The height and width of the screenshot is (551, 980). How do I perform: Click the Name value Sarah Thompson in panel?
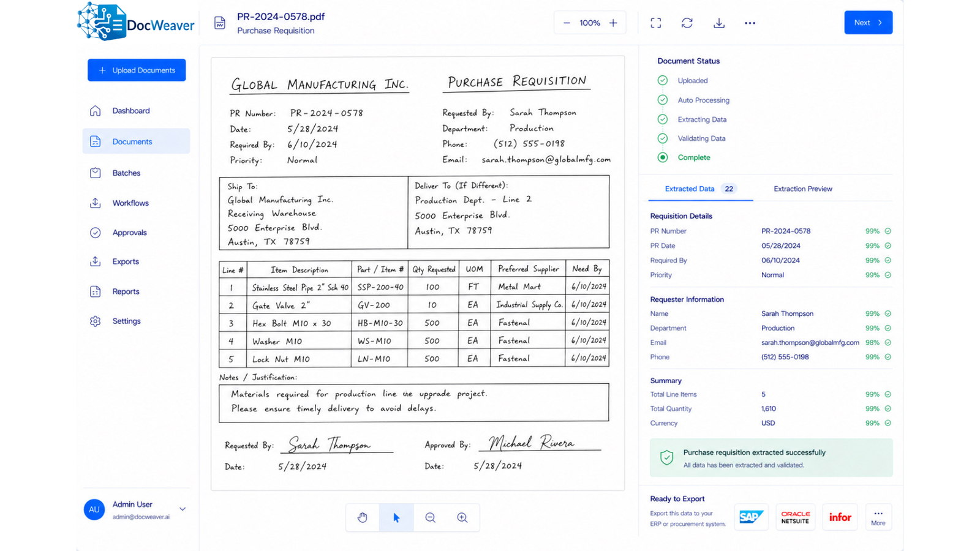click(x=787, y=313)
